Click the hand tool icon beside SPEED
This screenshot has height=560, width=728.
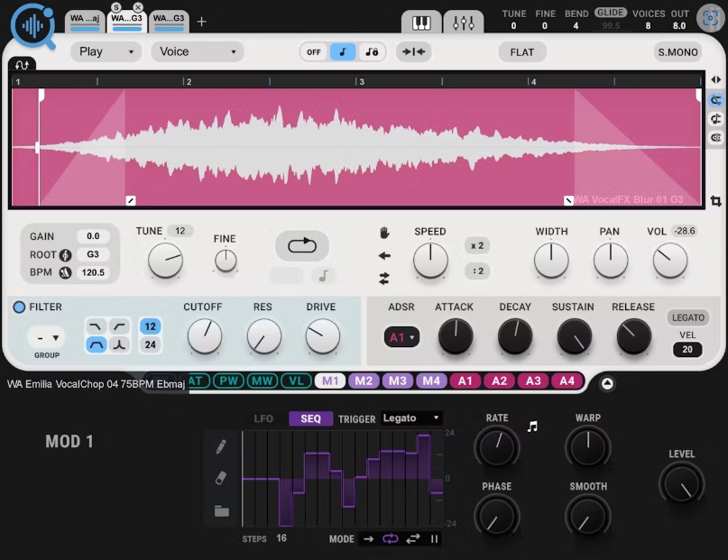(386, 234)
